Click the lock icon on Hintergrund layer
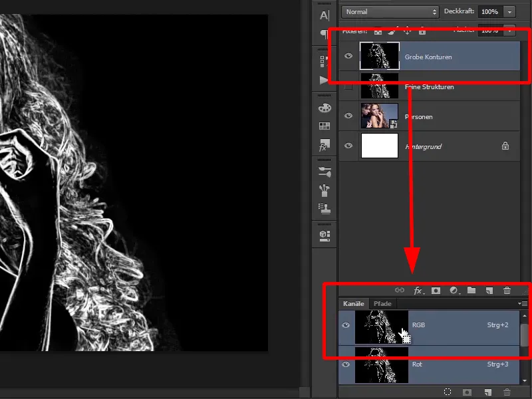Screen dimensions: 532x399 (505, 146)
